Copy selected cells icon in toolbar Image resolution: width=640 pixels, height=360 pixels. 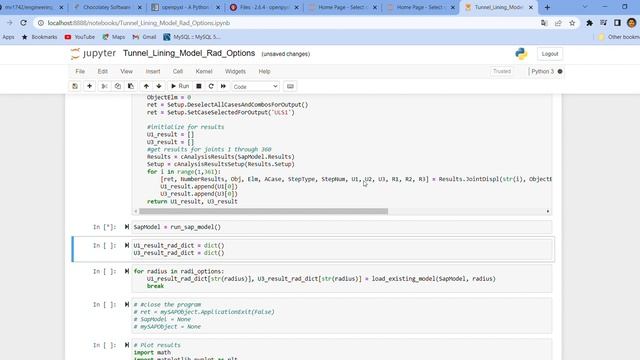tap(118, 86)
